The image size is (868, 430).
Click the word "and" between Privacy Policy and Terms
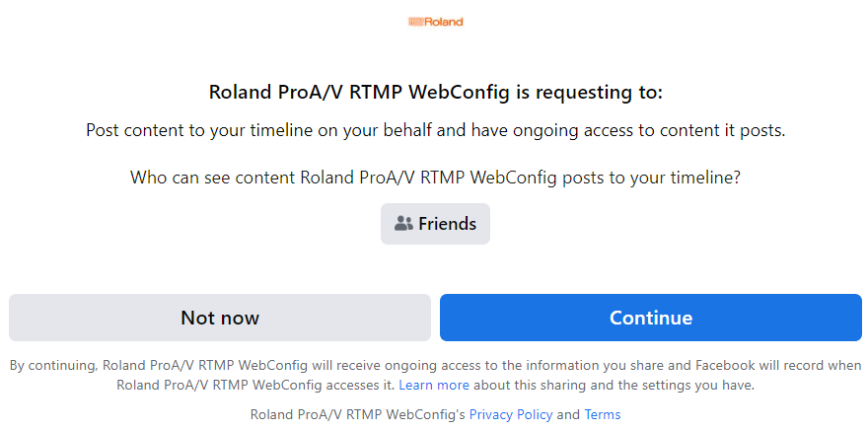coord(568,414)
